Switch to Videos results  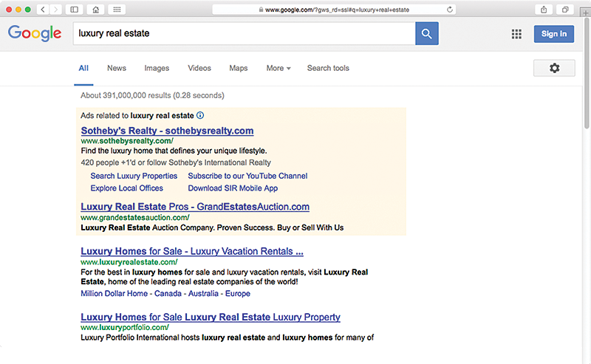click(199, 68)
